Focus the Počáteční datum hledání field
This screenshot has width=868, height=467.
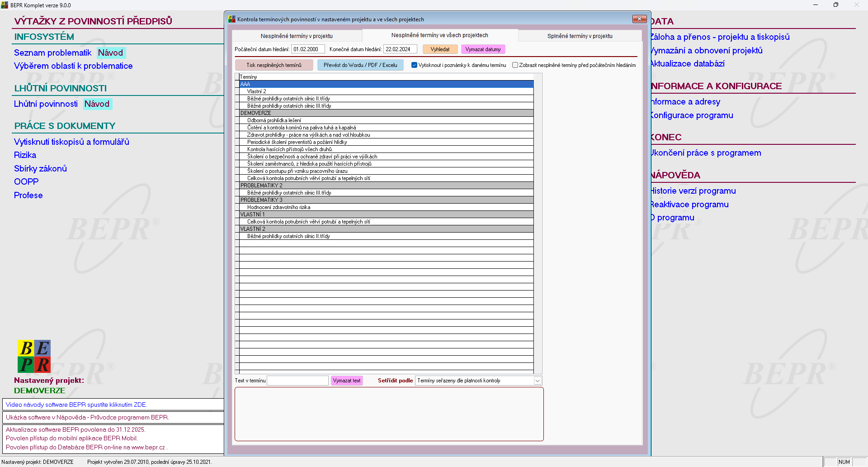click(308, 49)
